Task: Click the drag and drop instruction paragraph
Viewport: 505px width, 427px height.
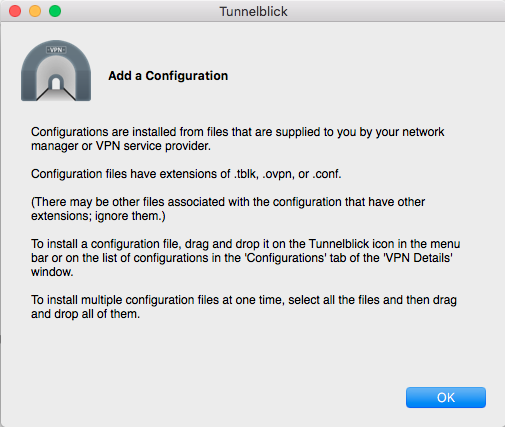Action: [x=246, y=258]
